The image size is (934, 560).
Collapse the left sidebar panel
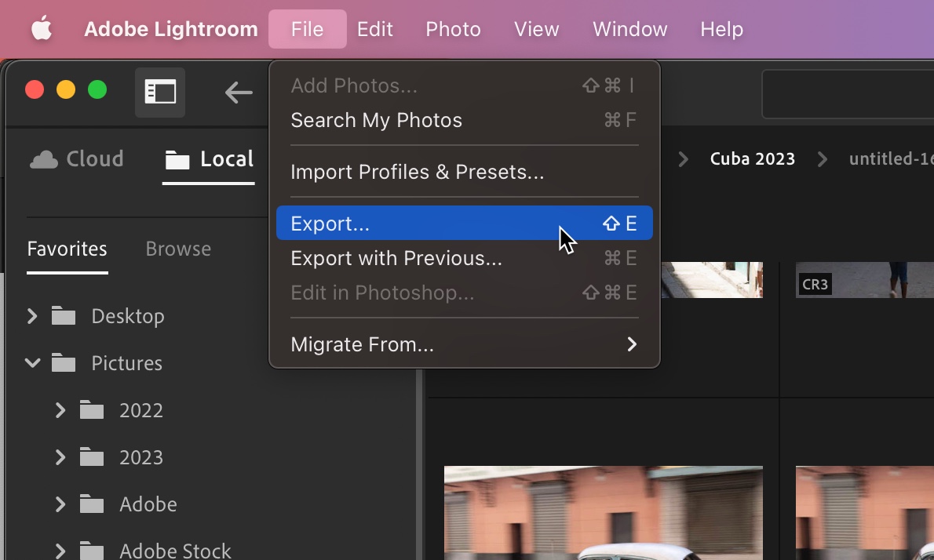pos(160,91)
